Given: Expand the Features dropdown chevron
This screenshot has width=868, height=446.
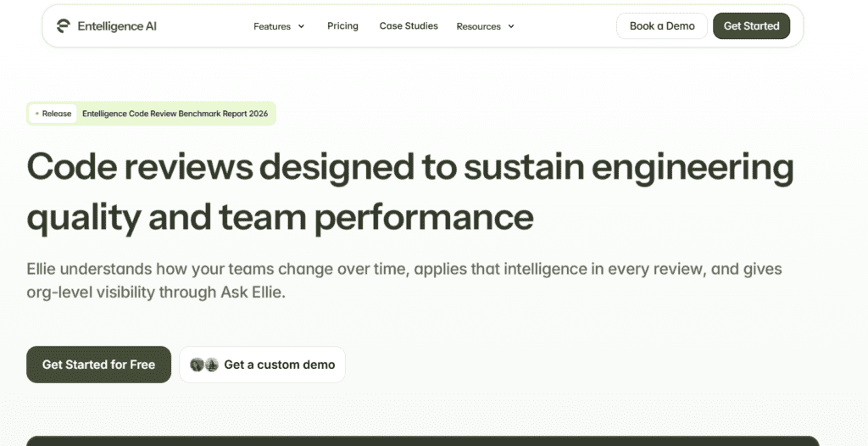Looking at the screenshot, I should 300,27.
